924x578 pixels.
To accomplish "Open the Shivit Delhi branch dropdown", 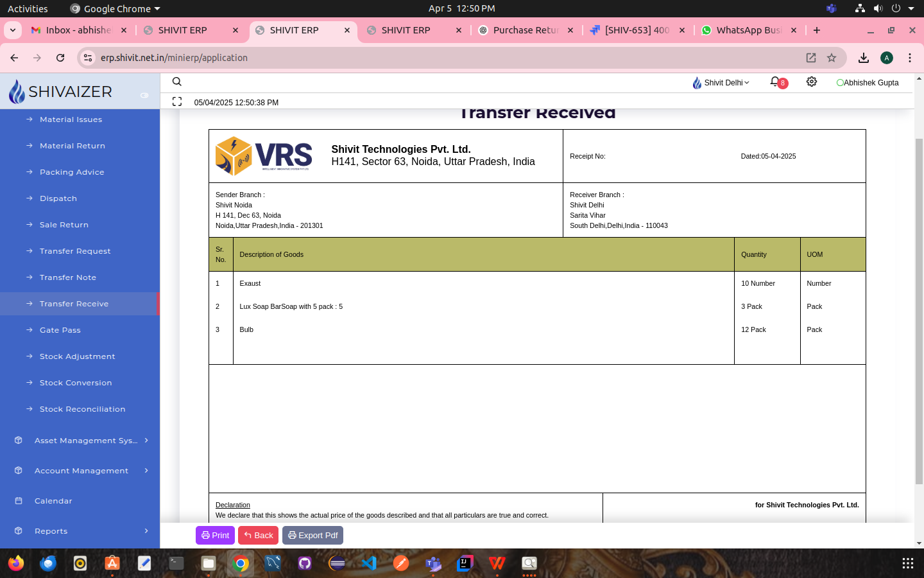I will pyautogui.click(x=722, y=83).
